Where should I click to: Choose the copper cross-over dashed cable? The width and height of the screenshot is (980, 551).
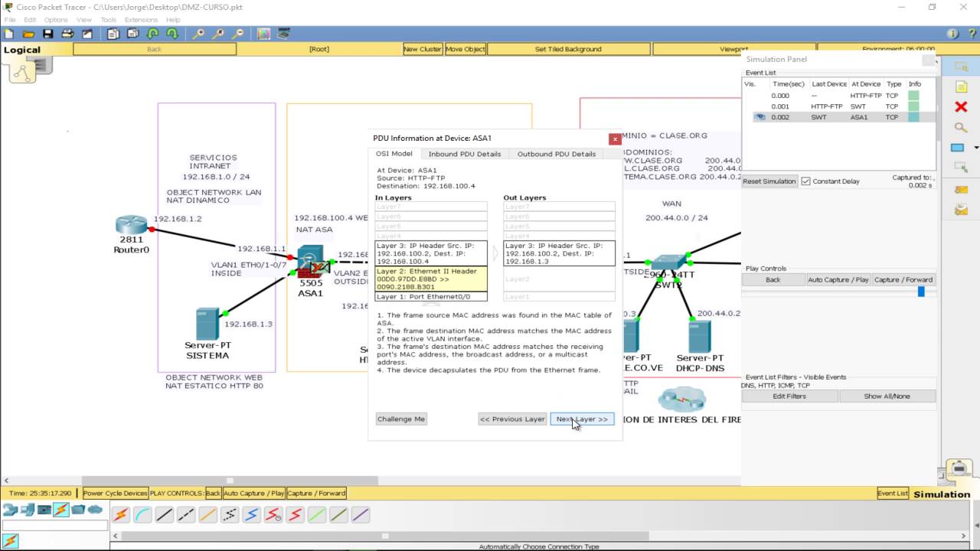tap(186, 515)
